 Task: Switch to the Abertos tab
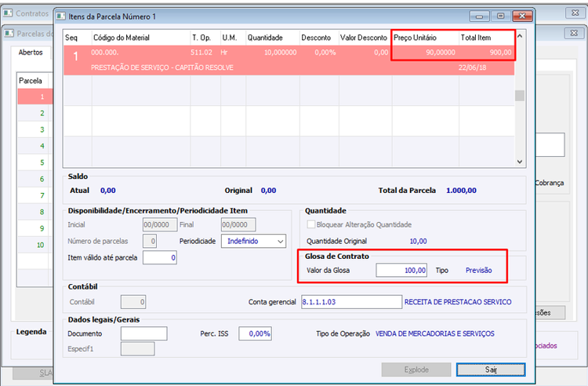31,52
